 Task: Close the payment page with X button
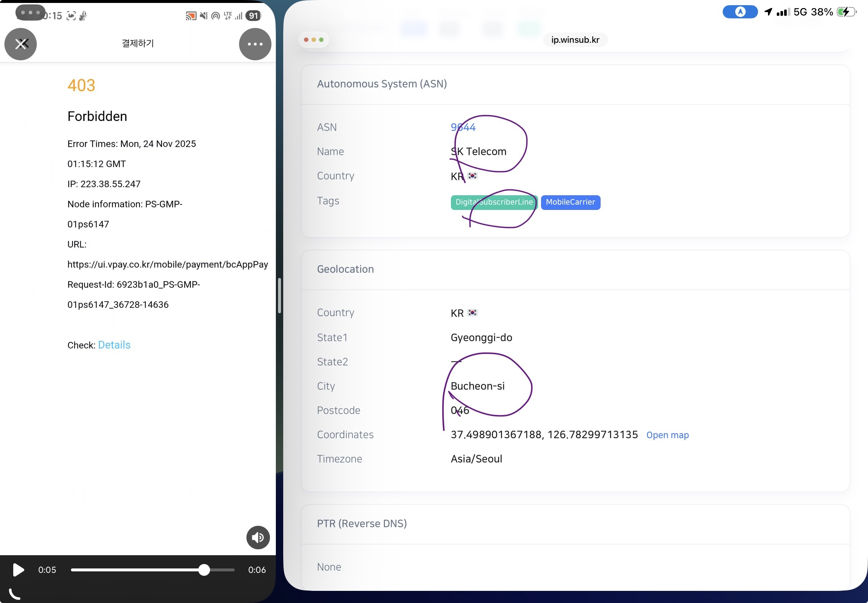point(20,44)
